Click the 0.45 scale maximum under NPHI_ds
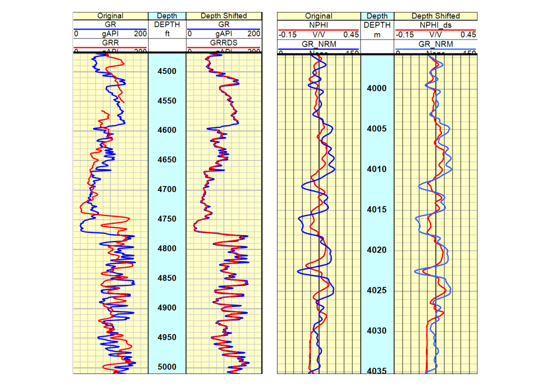This screenshot has height=386, width=550. [468, 35]
